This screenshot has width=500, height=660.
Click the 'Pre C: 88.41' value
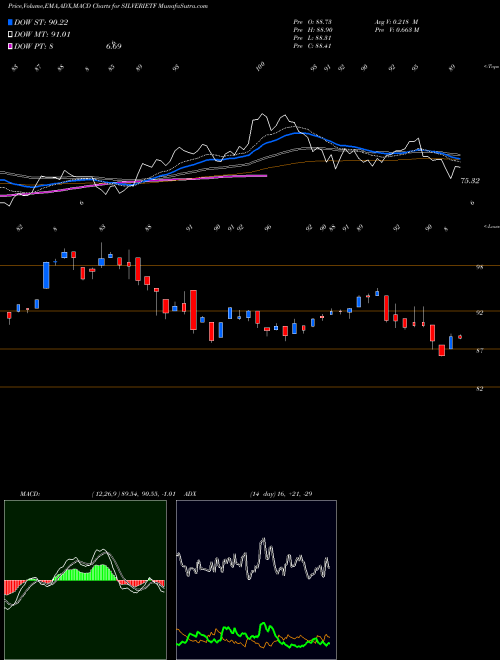[x=314, y=46]
